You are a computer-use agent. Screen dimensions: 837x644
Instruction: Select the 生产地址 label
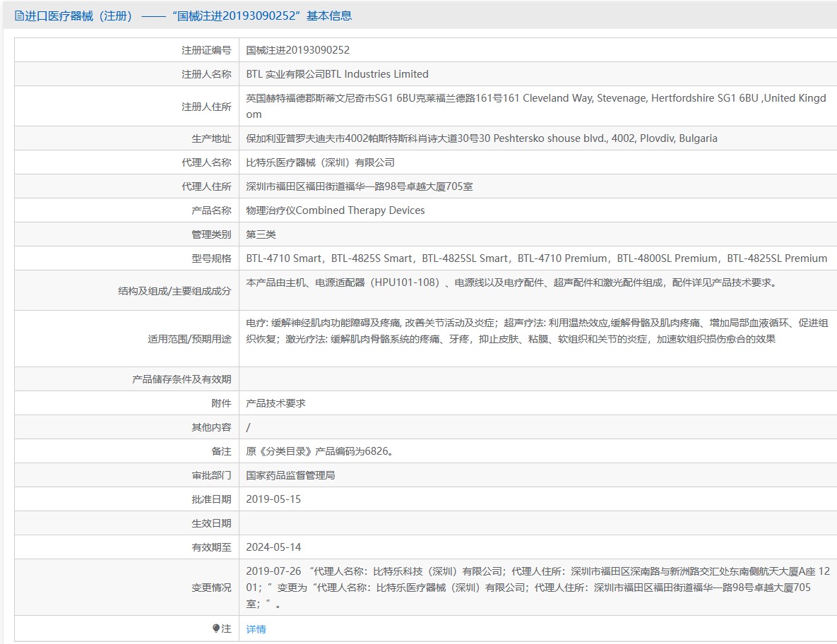click(211, 138)
